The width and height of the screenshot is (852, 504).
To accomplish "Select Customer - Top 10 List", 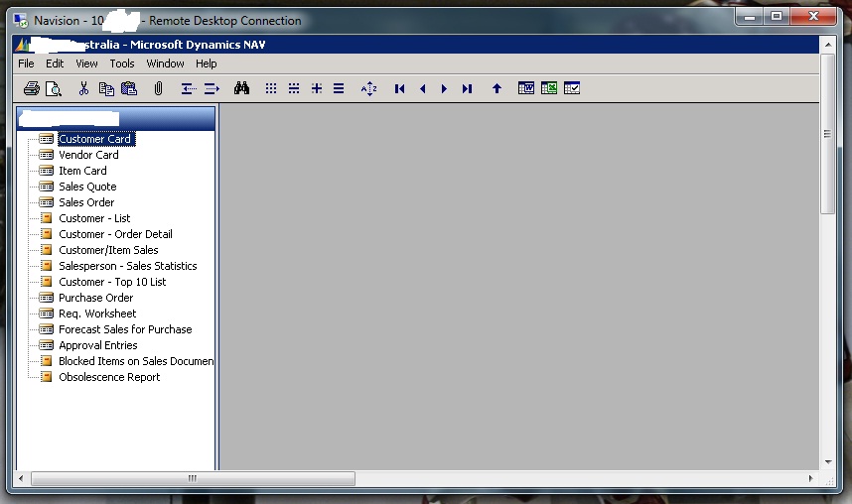I will click(x=112, y=282).
